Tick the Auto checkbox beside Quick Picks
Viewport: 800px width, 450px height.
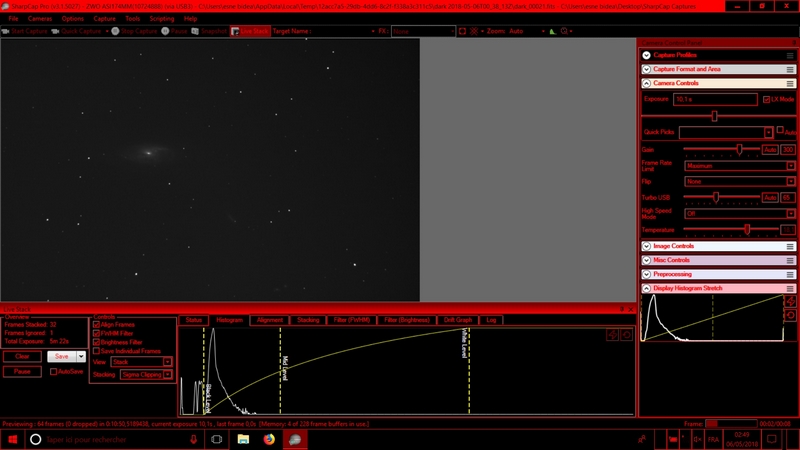point(780,130)
